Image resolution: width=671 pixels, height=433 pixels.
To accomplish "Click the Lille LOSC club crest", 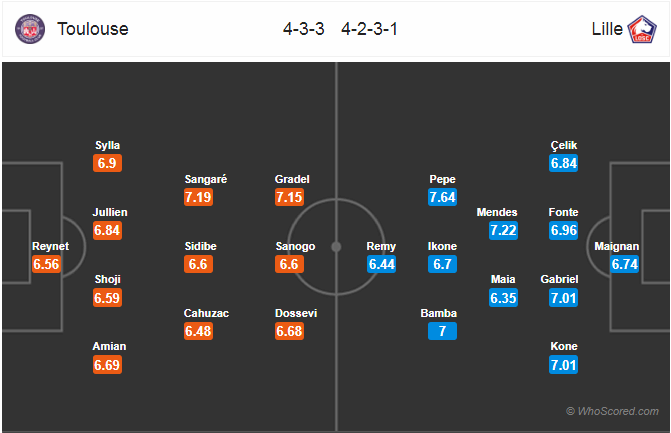I will (642, 29).
